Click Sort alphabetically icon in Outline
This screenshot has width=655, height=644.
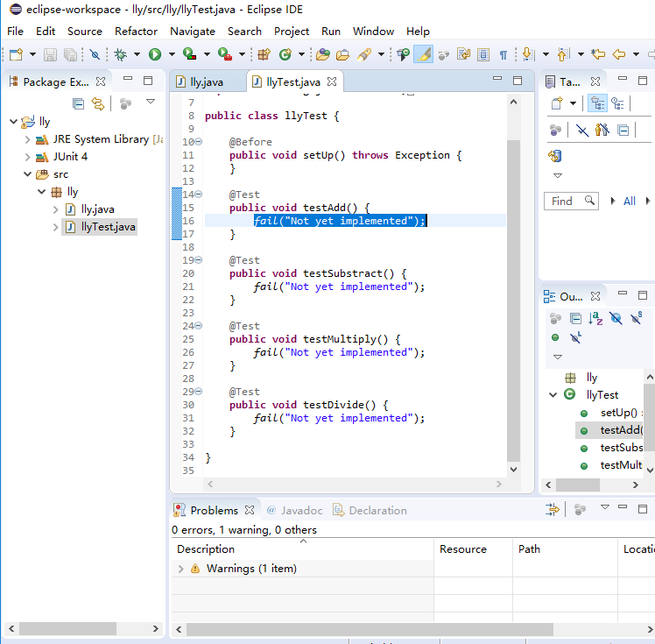coord(596,319)
